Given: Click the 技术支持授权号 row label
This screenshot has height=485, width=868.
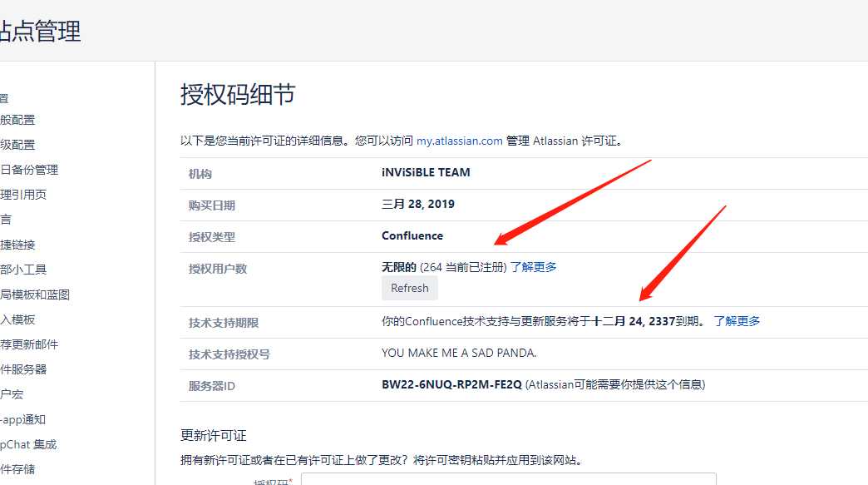Looking at the screenshot, I should 229,354.
